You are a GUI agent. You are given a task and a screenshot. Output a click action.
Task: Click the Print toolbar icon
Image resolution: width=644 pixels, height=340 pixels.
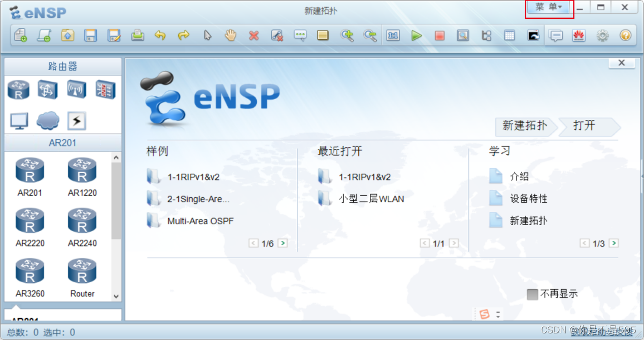[138, 36]
